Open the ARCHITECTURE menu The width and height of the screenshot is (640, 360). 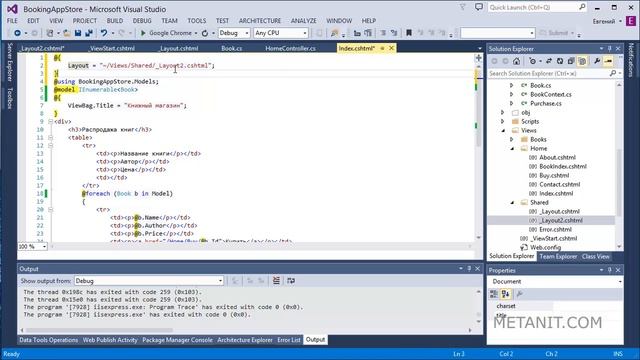tap(260, 20)
